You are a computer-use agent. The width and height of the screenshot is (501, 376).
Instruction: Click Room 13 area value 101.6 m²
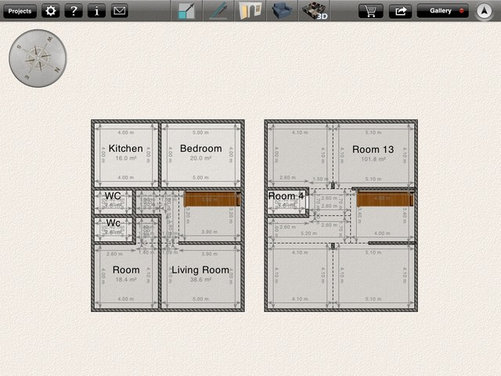[373, 159]
